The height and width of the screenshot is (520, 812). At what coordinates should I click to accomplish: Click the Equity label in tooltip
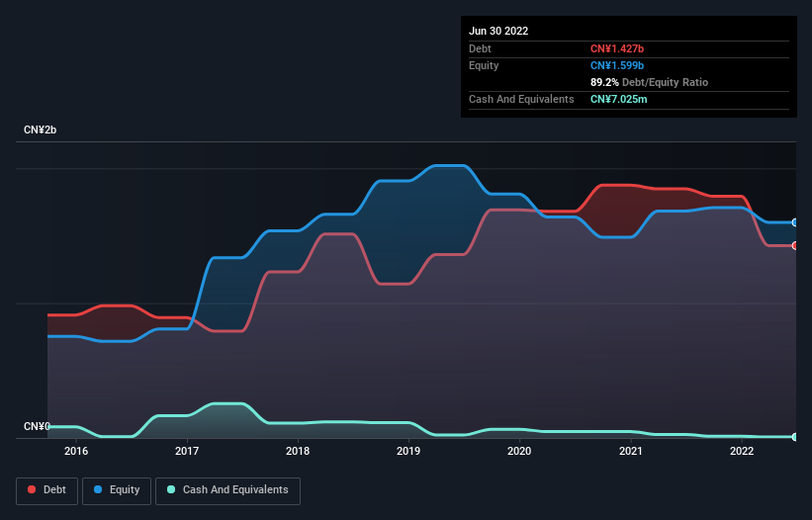tap(484, 65)
